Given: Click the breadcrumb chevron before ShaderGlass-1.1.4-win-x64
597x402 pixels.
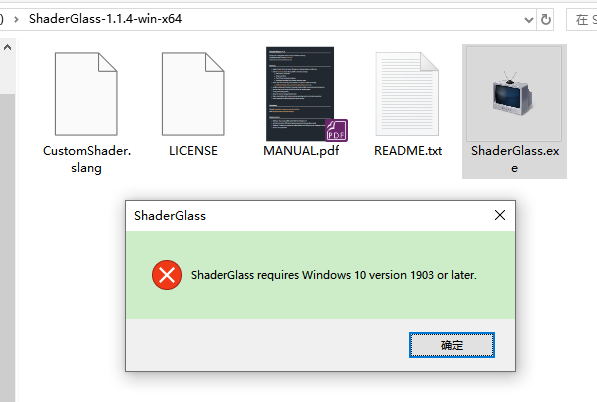Looking at the screenshot, I should (16, 19).
